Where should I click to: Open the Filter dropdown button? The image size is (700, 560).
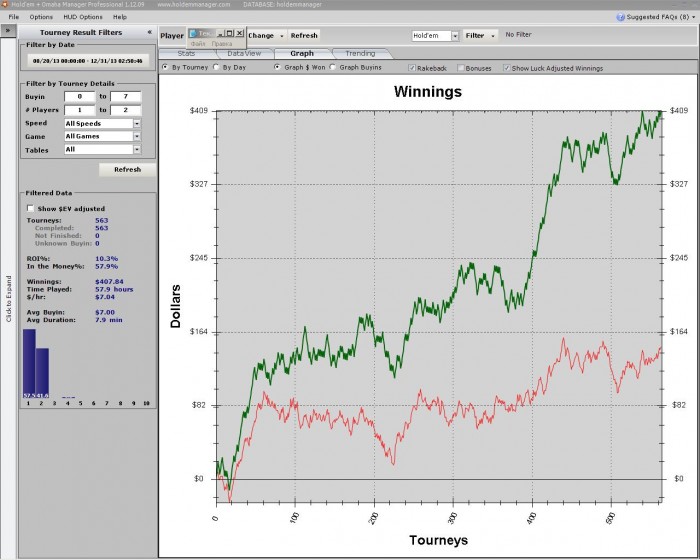(480, 35)
